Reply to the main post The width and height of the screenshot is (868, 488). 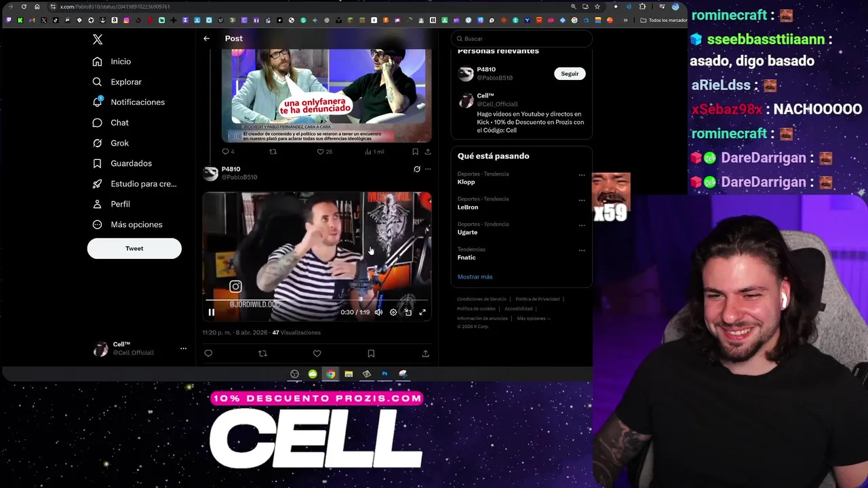208,353
